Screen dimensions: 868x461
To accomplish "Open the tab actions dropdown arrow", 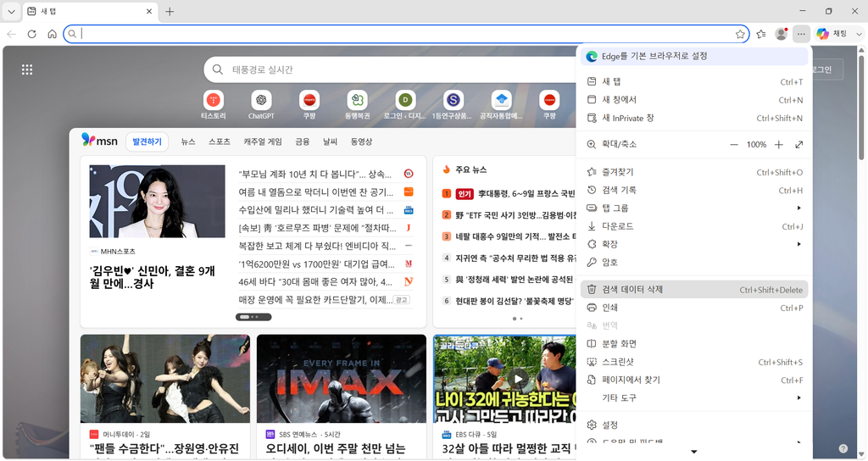I will [11, 11].
